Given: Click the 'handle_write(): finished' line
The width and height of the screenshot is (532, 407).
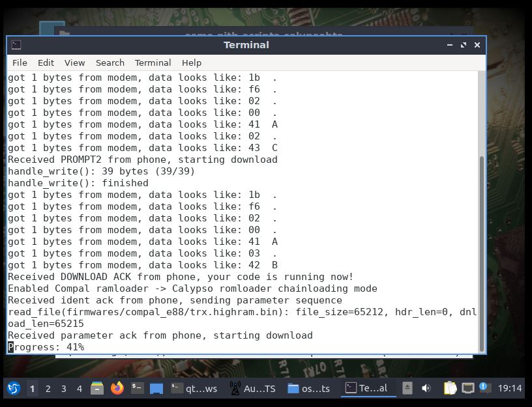Looking at the screenshot, I should point(78,183).
